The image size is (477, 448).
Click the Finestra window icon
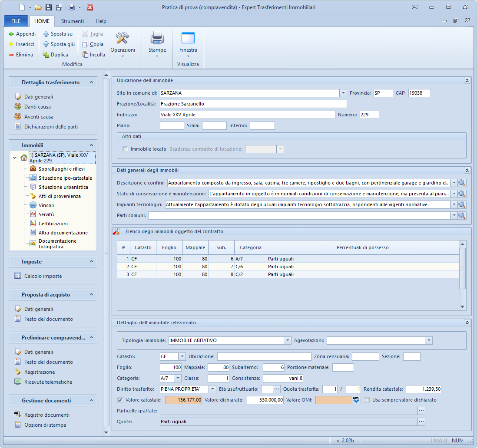tap(188, 39)
